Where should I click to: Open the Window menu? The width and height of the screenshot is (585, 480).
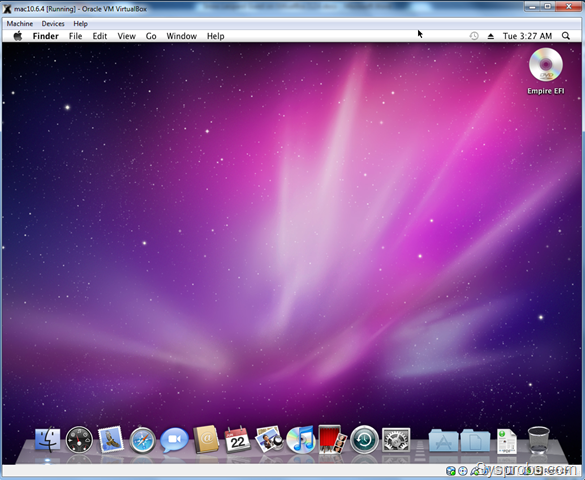pyautogui.click(x=181, y=36)
